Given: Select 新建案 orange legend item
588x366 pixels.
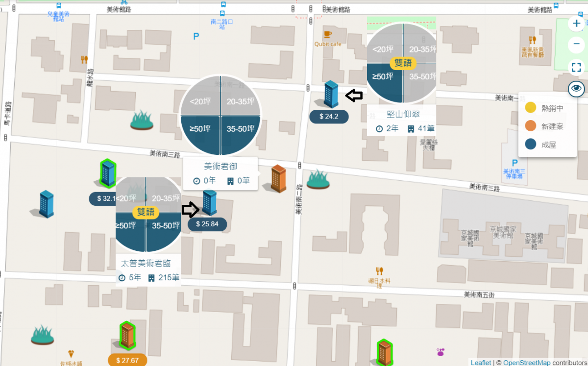Looking at the screenshot, I should point(544,126).
